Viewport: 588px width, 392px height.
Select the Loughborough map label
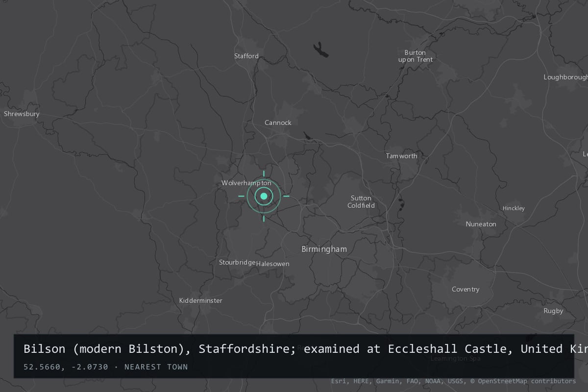565,77
